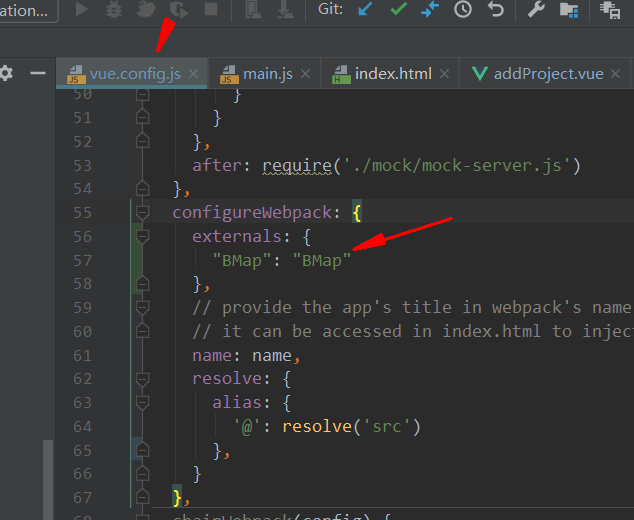Click the resolve('src') call
The width and height of the screenshot is (634, 520).
point(351,427)
